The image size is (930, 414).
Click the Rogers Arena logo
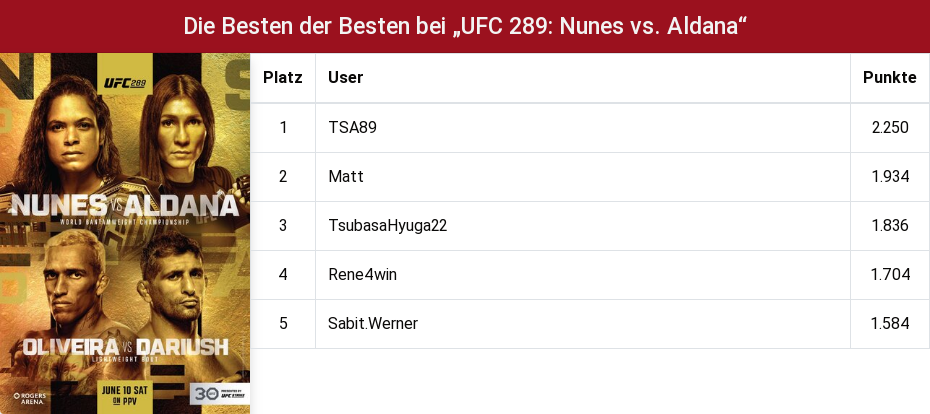click(29, 399)
